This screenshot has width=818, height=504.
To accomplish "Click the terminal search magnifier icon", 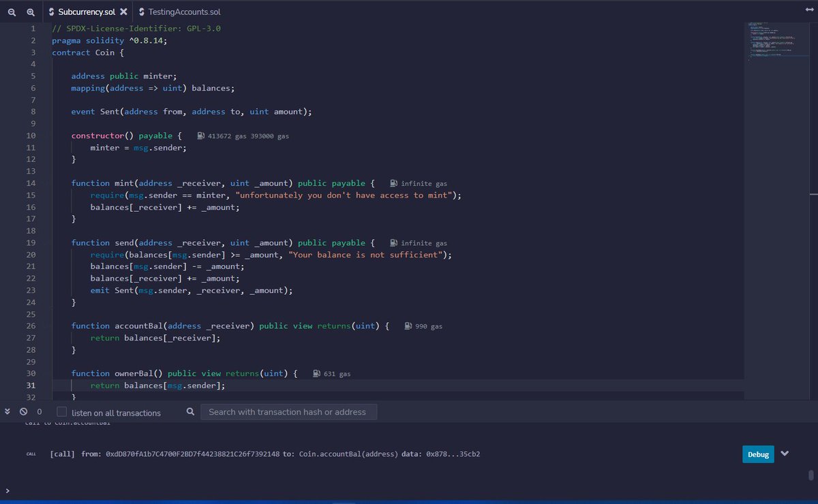I will (191, 412).
